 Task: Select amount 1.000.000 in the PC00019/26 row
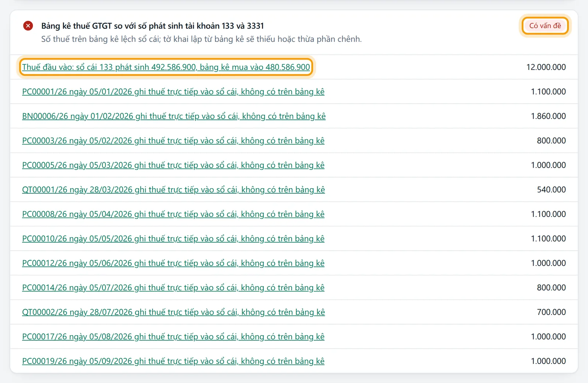click(548, 361)
